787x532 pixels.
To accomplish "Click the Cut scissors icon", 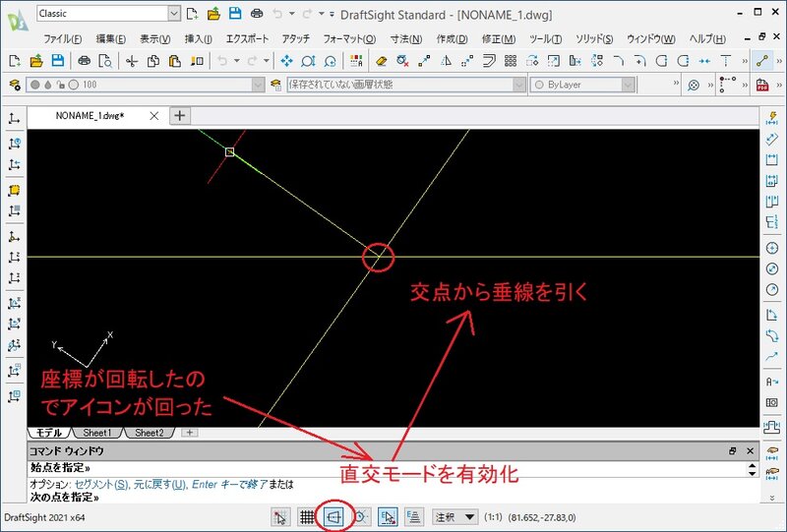I will pos(132,61).
